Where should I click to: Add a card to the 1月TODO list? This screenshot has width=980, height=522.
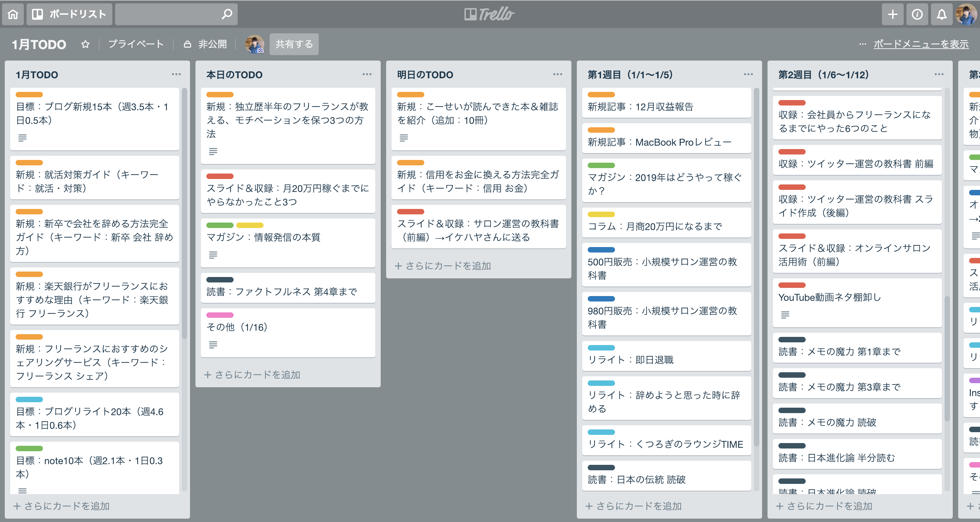point(62,506)
